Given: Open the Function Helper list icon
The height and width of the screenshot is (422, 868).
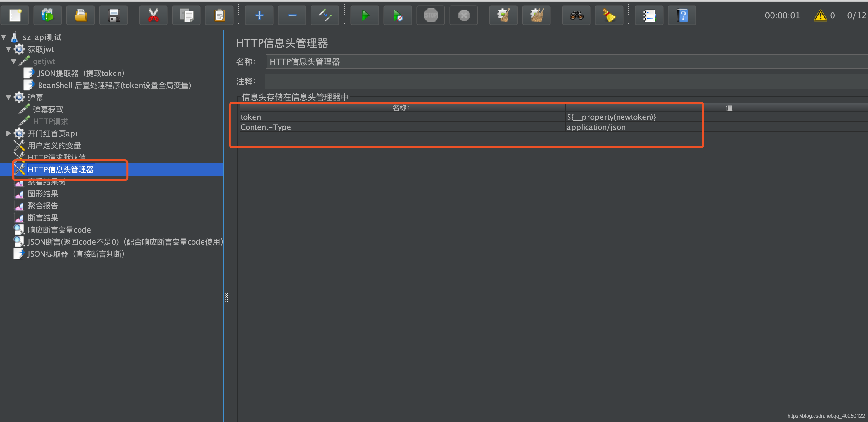Looking at the screenshot, I should (x=649, y=16).
